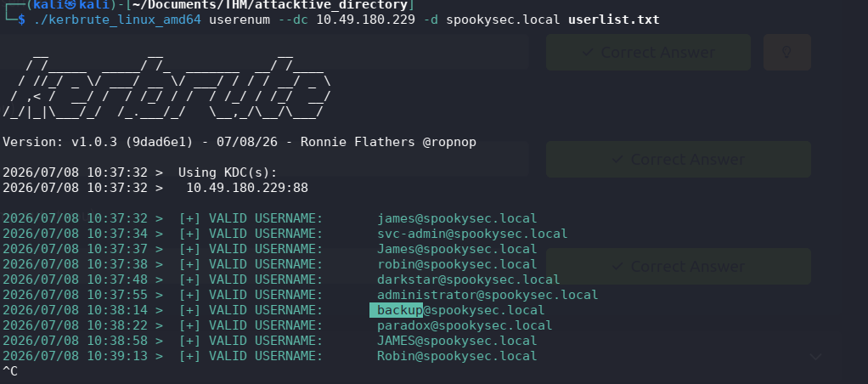The image size is (868, 384).
Task: Click the timestamp 10:39:13
Action: click(117, 356)
